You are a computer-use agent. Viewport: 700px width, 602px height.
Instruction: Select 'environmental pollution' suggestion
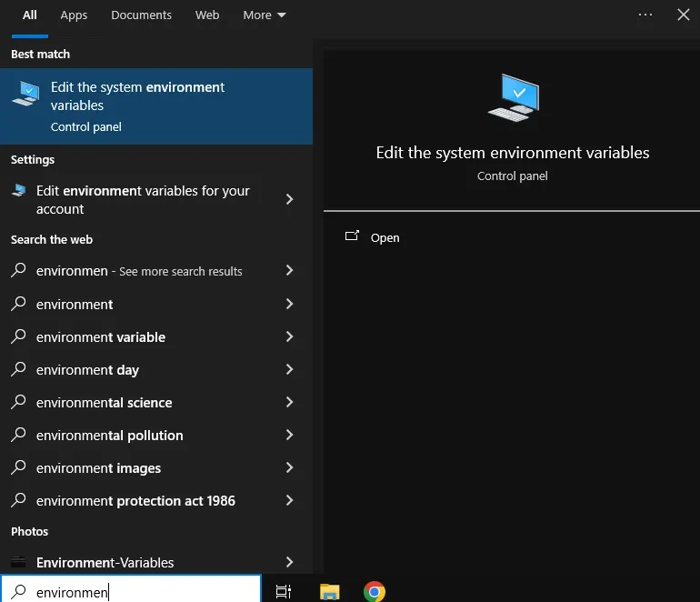tap(156, 435)
